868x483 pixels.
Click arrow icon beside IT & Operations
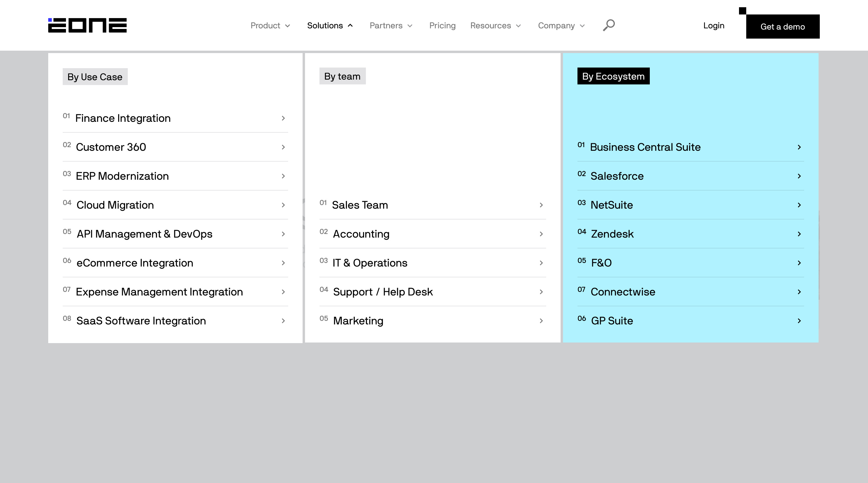542,263
